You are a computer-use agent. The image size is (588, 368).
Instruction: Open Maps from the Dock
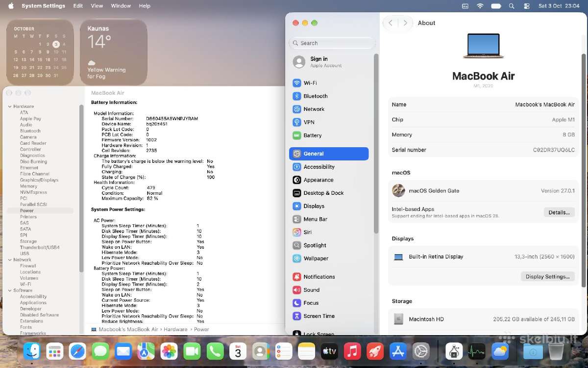tap(146, 351)
